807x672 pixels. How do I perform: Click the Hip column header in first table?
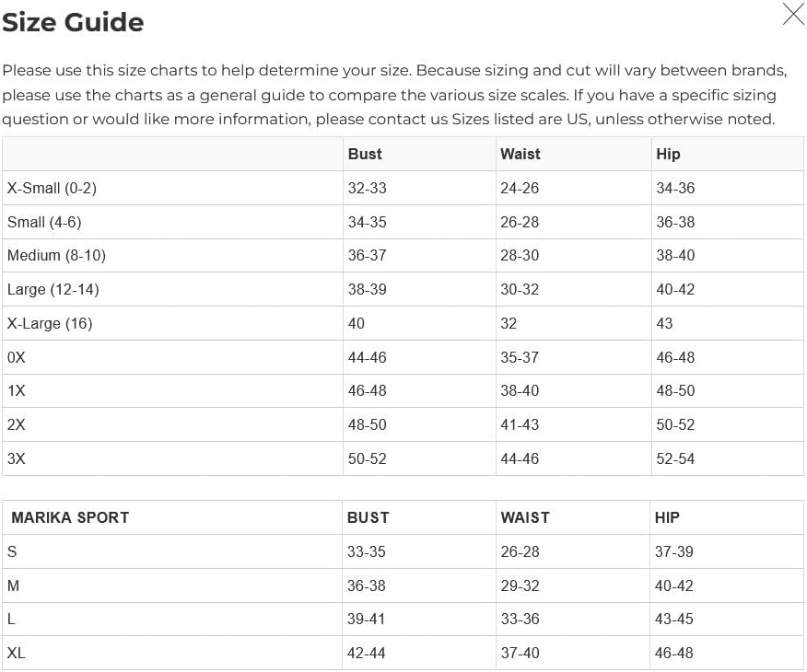coord(668,154)
